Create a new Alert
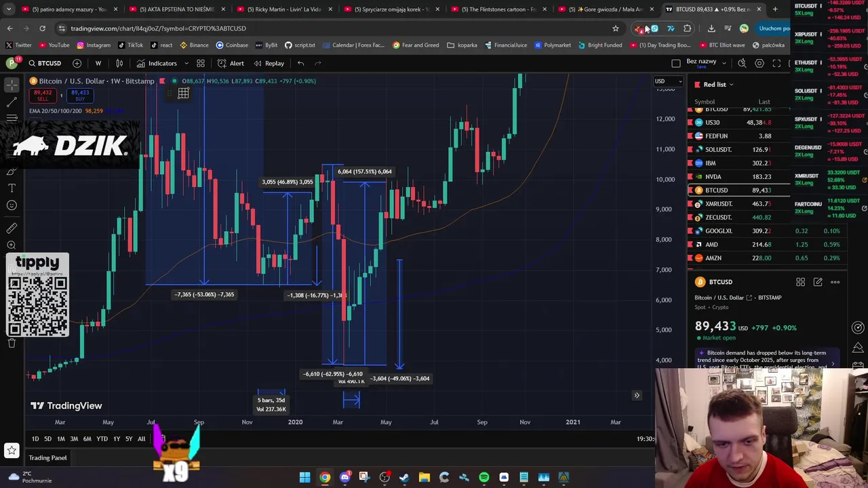The image size is (868, 488). pos(230,63)
